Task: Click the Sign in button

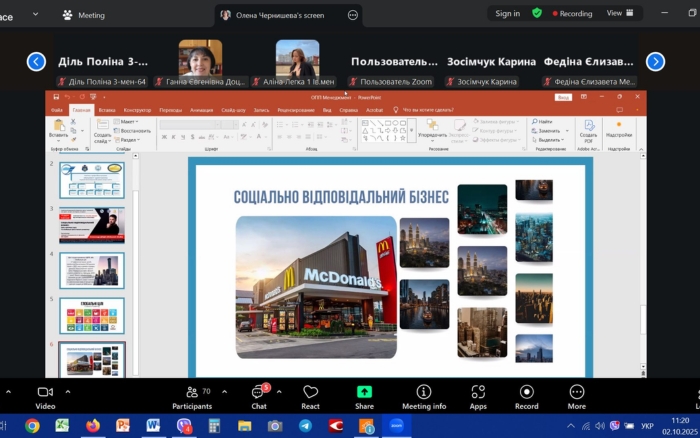Action: coord(507,14)
